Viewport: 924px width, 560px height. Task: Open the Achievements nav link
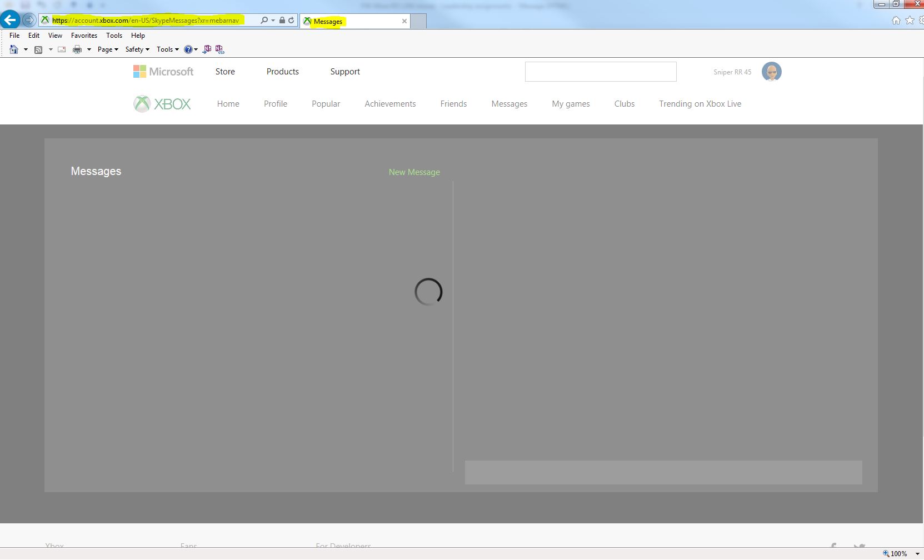(x=390, y=104)
